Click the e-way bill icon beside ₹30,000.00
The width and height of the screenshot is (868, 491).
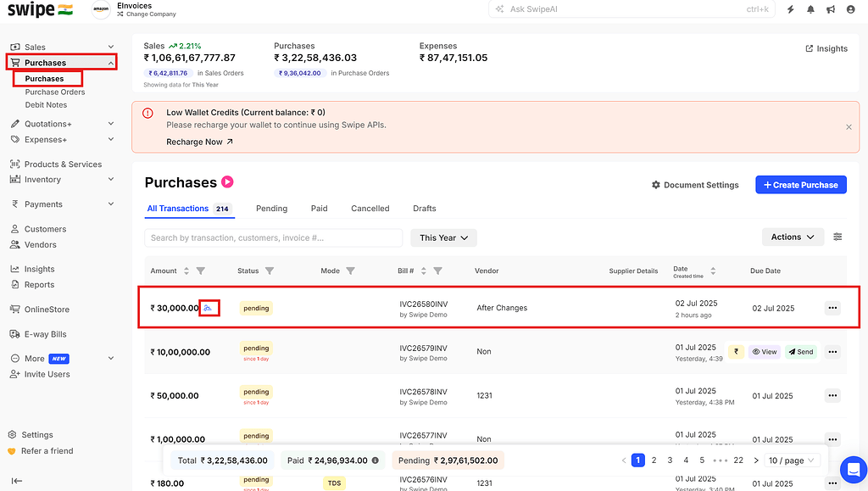coord(209,308)
